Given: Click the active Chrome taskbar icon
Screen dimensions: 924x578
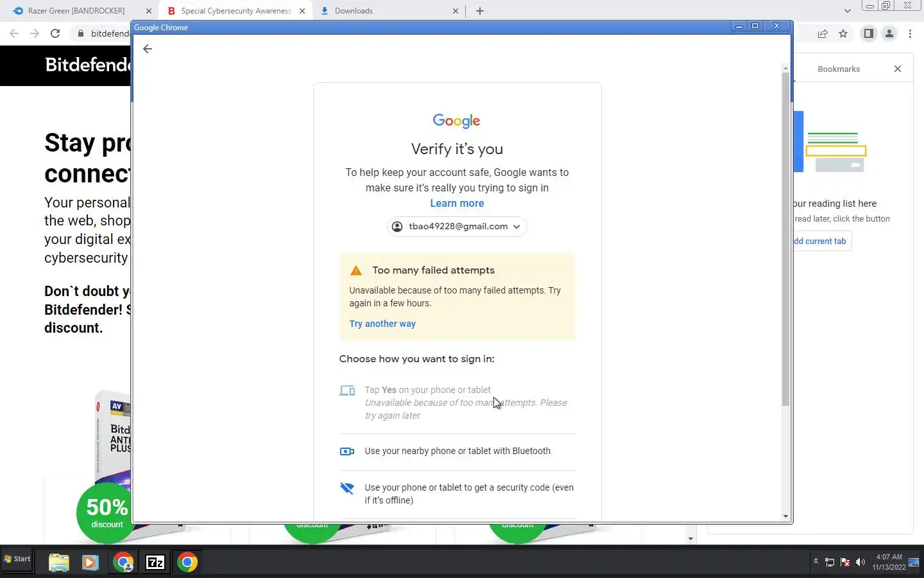Looking at the screenshot, I should [187, 563].
